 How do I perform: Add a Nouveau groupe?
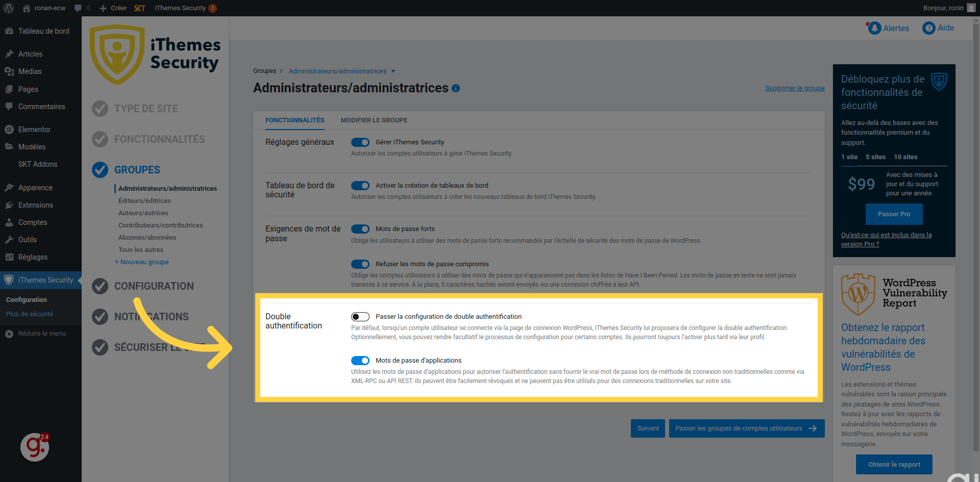coord(142,262)
